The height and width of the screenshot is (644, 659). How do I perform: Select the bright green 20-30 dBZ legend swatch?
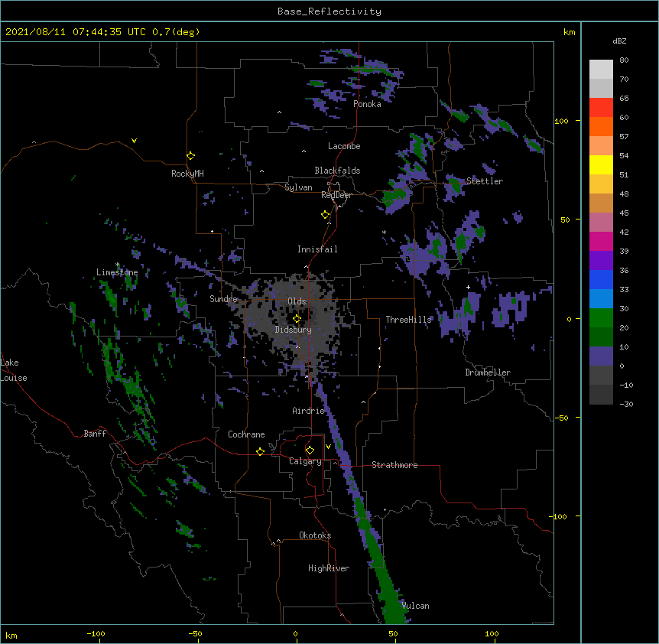coord(601,318)
